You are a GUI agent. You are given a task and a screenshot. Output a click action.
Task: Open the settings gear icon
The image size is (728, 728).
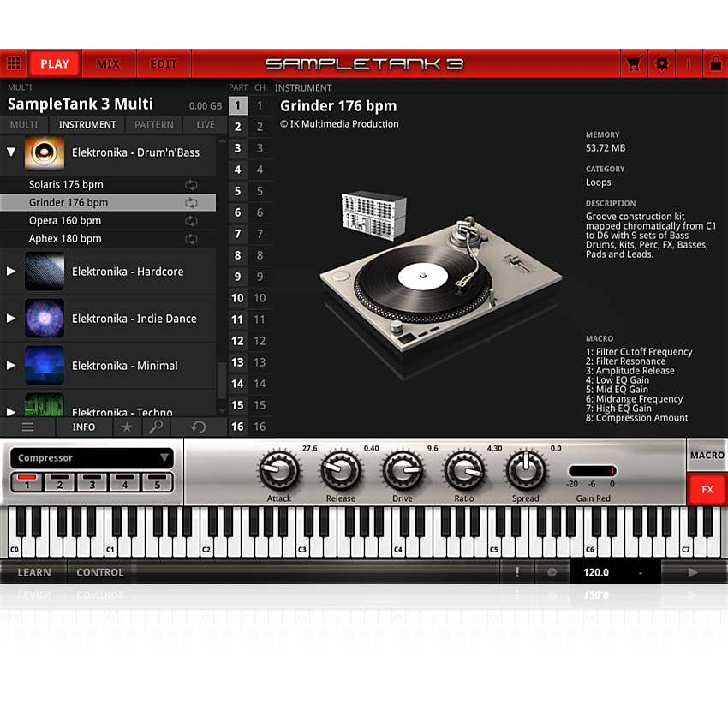(x=662, y=63)
